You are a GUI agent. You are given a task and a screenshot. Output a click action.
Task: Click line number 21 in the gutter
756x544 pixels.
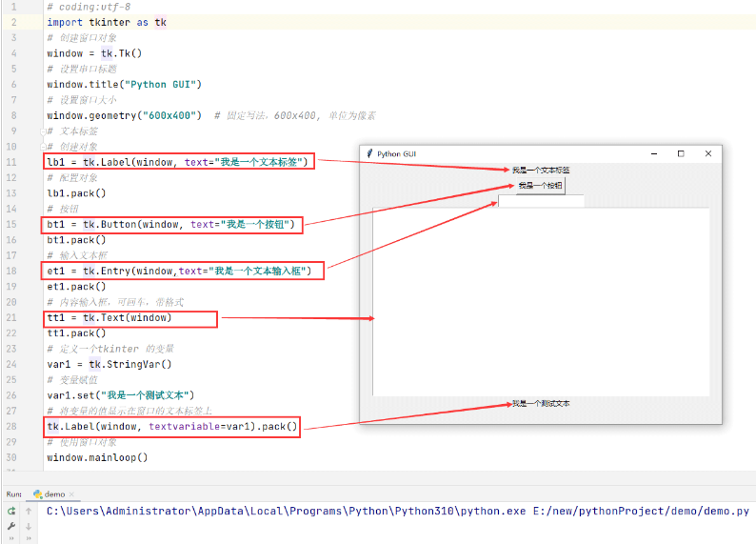pos(11,318)
